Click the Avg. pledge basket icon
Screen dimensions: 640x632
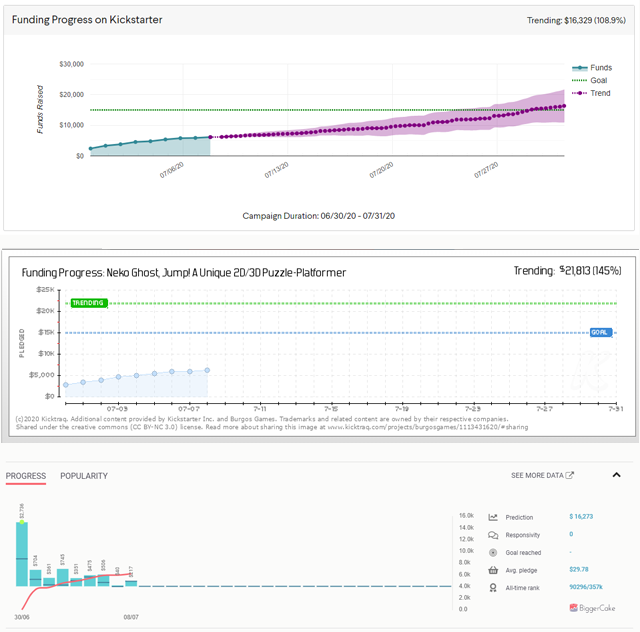[493, 570]
